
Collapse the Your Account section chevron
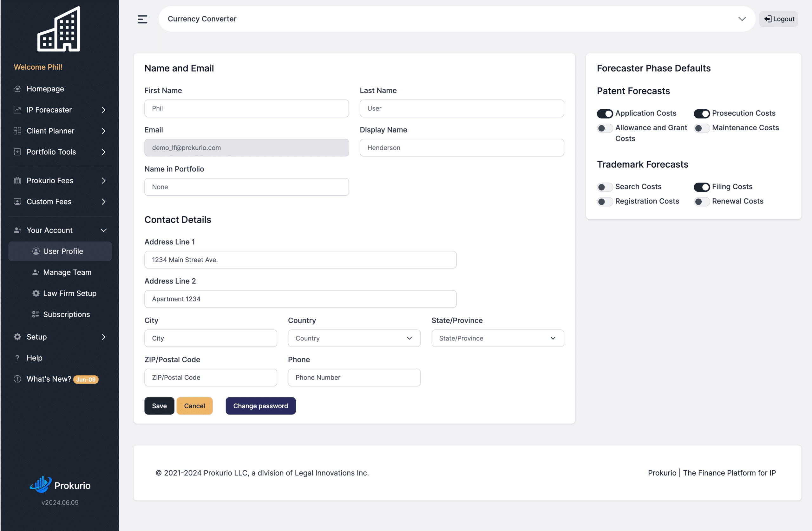[x=104, y=230]
